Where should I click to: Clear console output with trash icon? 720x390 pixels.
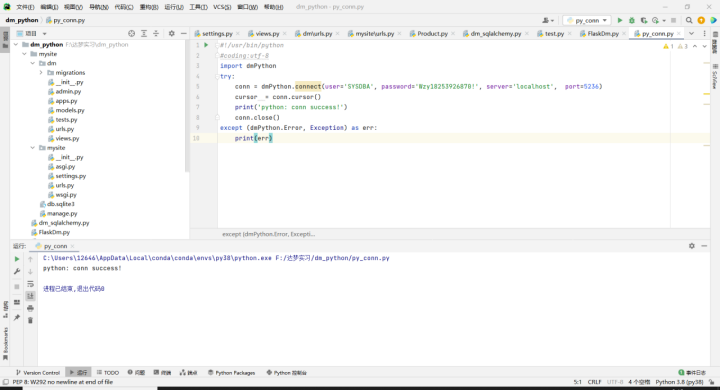click(30, 320)
